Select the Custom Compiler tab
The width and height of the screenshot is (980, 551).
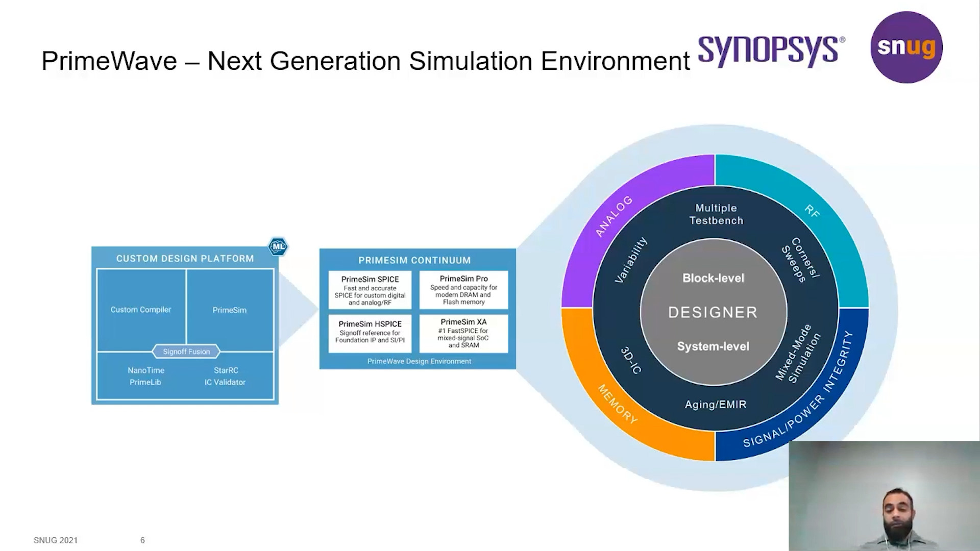point(140,310)
